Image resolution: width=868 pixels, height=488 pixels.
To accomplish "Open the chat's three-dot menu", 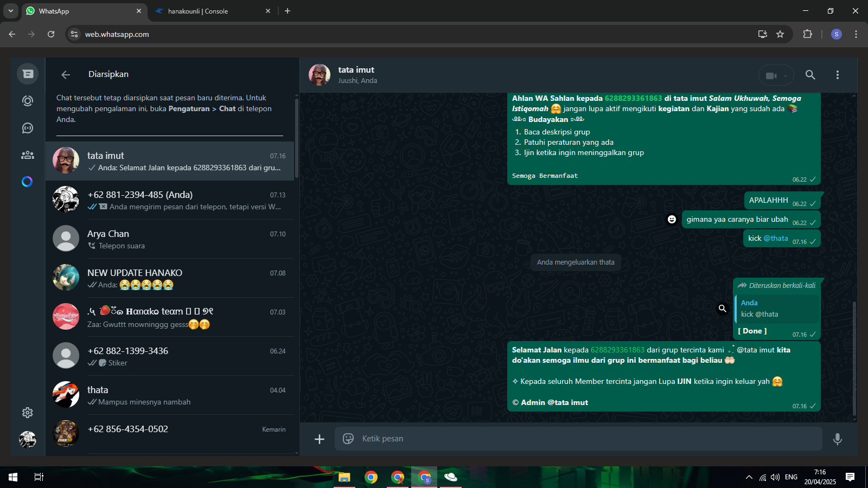I will [x=837, y=75].
